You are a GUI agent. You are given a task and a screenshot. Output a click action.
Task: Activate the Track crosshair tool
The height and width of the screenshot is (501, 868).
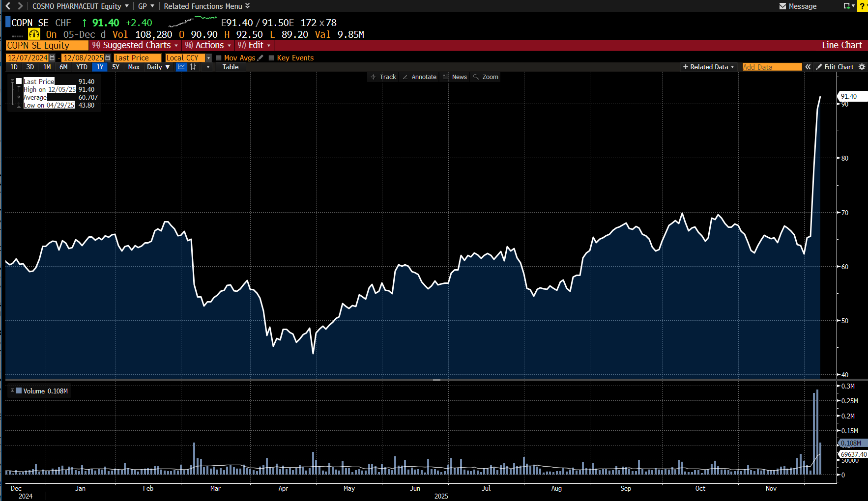[x=383, y=77]
